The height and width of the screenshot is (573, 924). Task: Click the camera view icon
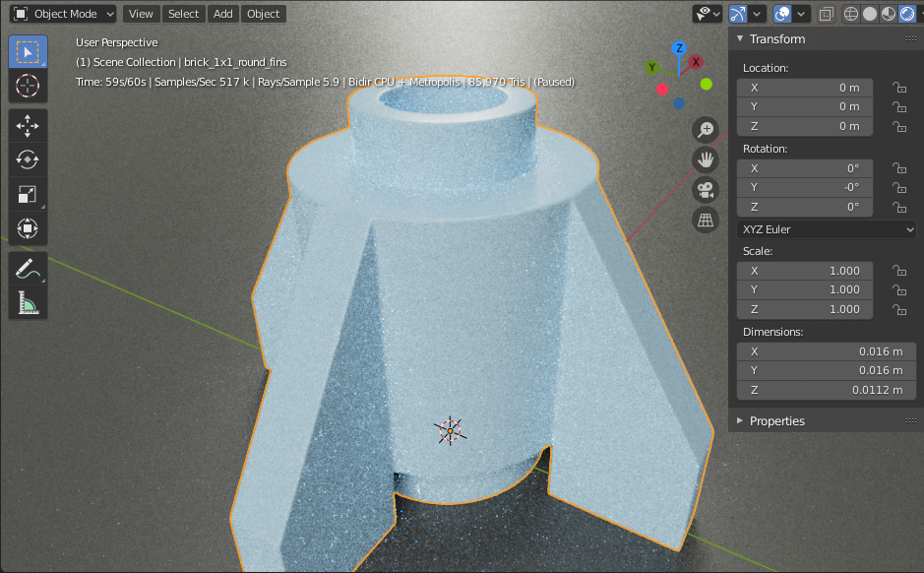[706, 190]
